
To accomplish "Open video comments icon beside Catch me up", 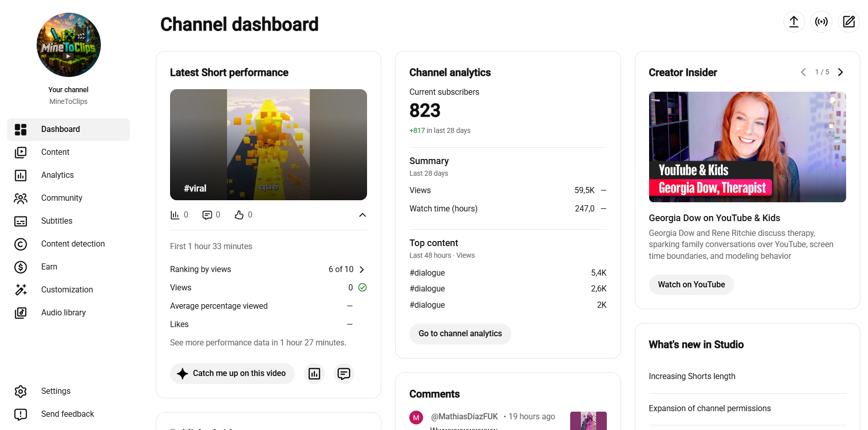I will coord(344,374).
